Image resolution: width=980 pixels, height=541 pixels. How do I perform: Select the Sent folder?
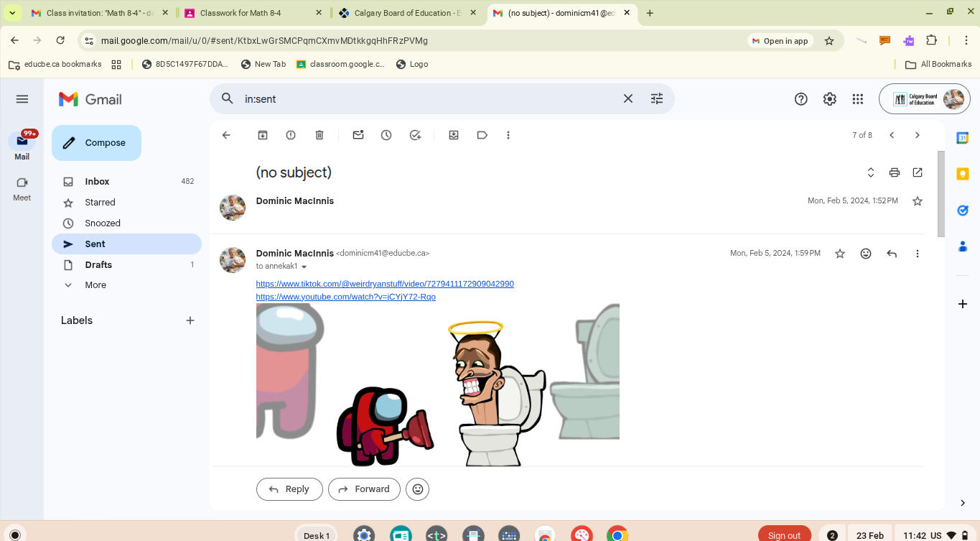pos(126,244)
